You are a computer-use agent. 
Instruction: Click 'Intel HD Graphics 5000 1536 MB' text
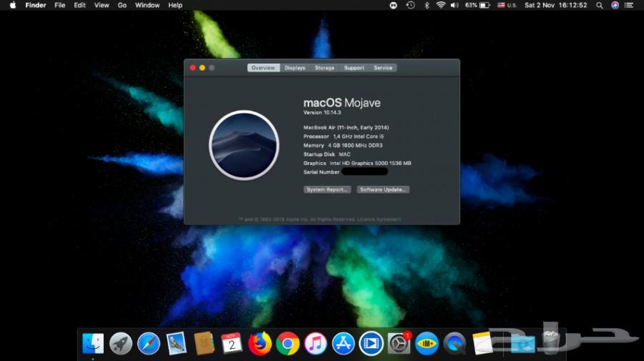370,163
